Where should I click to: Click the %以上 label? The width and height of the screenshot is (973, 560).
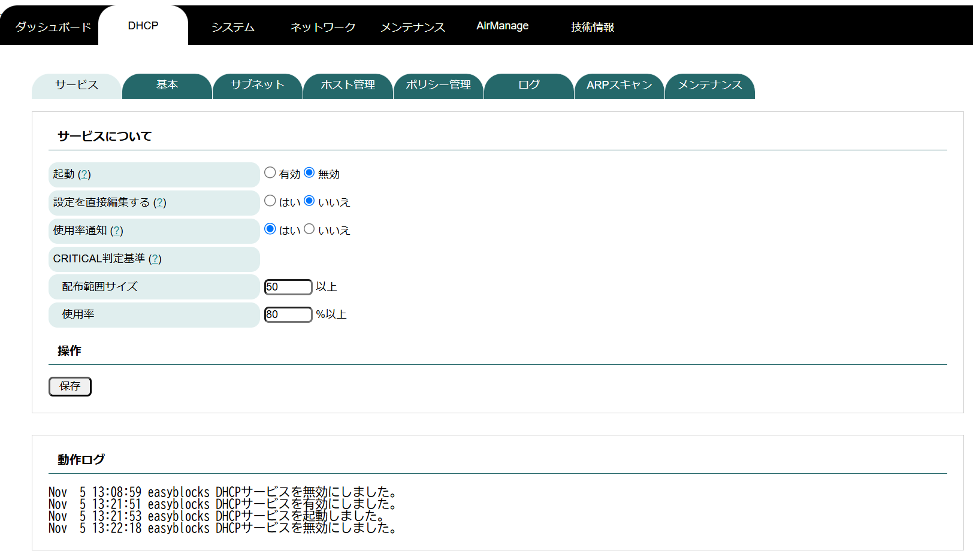click(x=331, y=314)
